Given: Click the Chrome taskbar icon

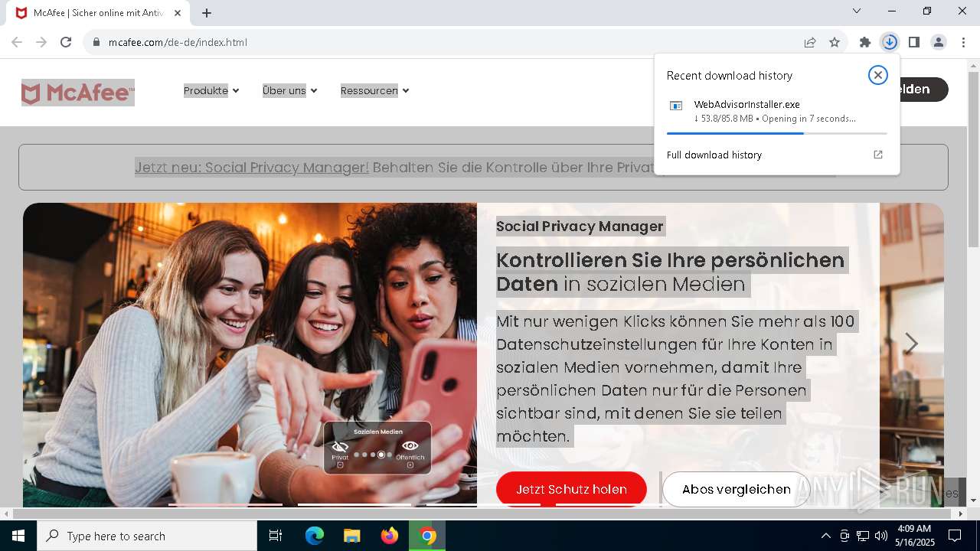Looking at the screenshot, I should coord(427,536).
